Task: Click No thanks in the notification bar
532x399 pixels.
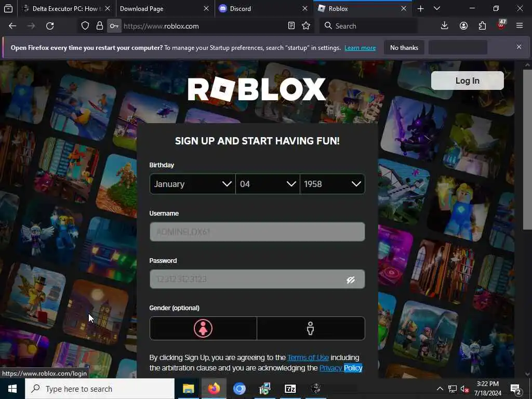Action: [x=404, y=47]
